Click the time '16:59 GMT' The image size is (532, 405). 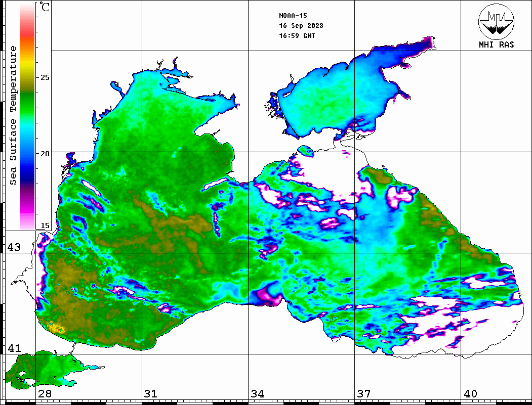pyautogui.click(x=297, y=35)
